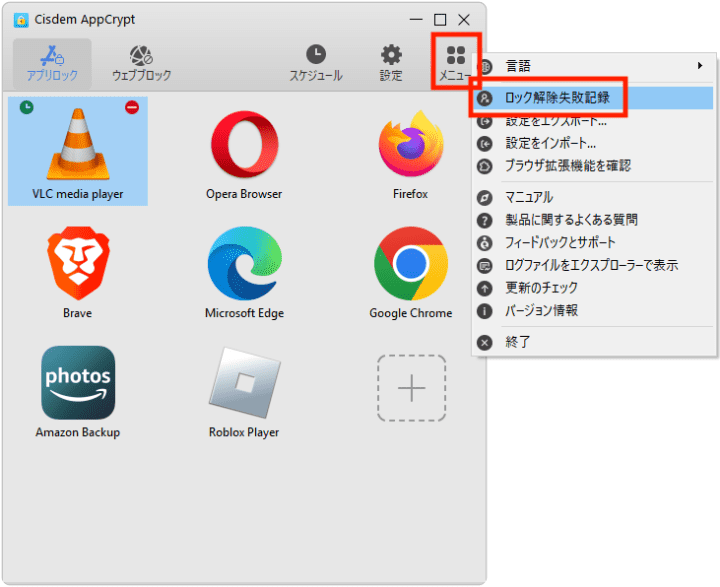Click the question mark icon beside よくある質問
The image size is (720, 587).
click(485, 220)
